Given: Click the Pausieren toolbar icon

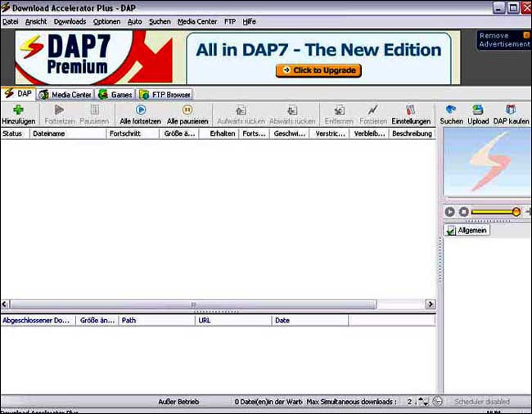Looking at the screenshot, I should [95, 110].
